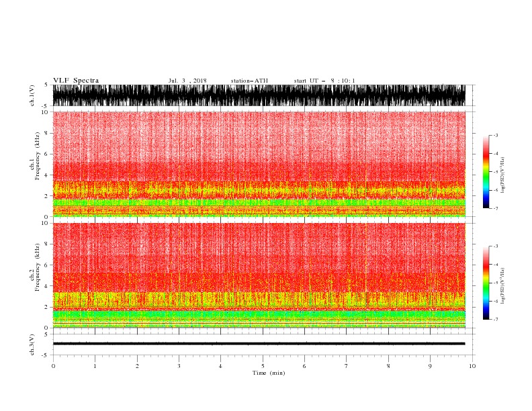Click the log(PSD) label beside ch.2 color bar
Screen dimensions: 532x411
coord(503,286)
